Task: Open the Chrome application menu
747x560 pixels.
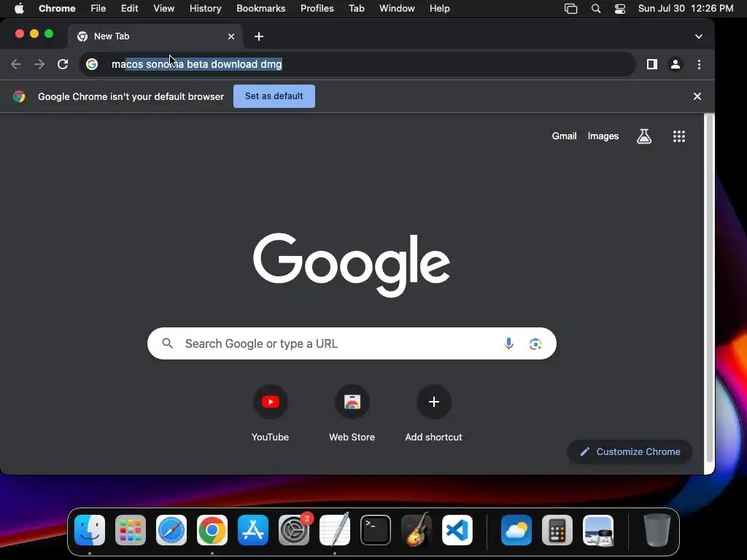Action: pos(57,9)
